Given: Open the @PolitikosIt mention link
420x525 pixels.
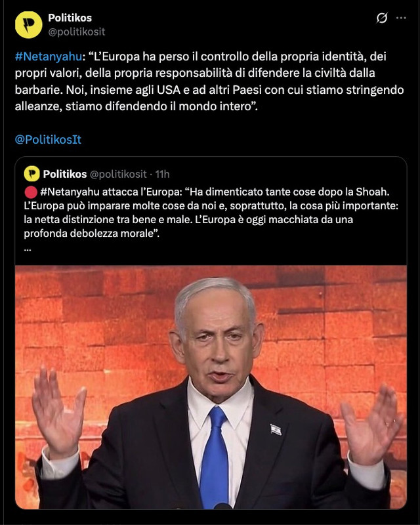Looking at the screenshot, I should [x=48, y=140].
